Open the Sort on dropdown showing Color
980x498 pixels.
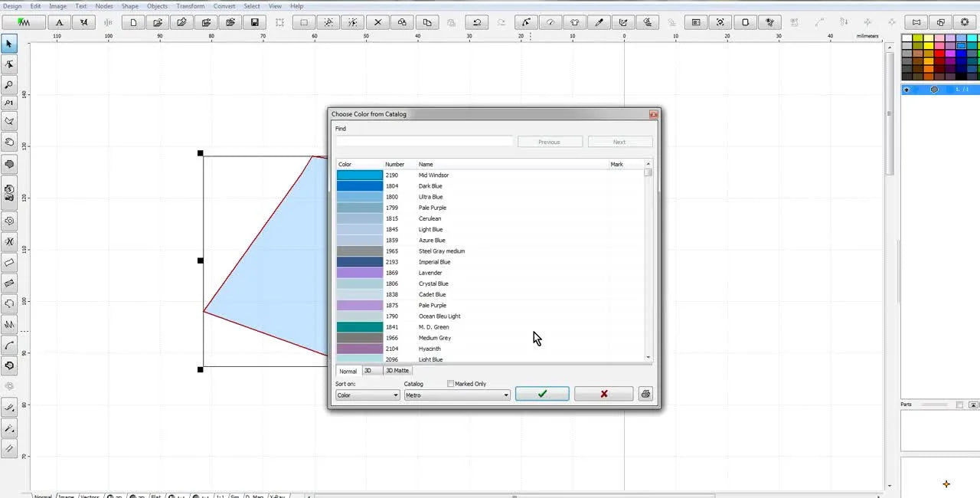(x=367, y=395)
